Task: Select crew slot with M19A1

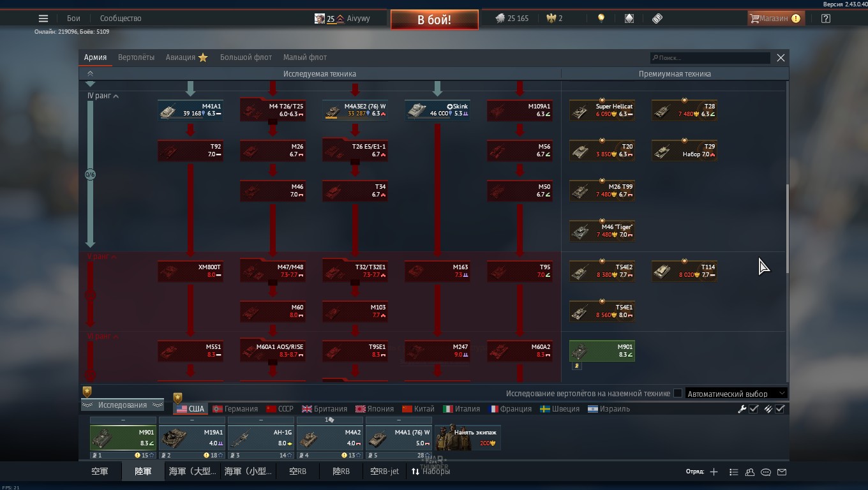Action: (192, 438)
